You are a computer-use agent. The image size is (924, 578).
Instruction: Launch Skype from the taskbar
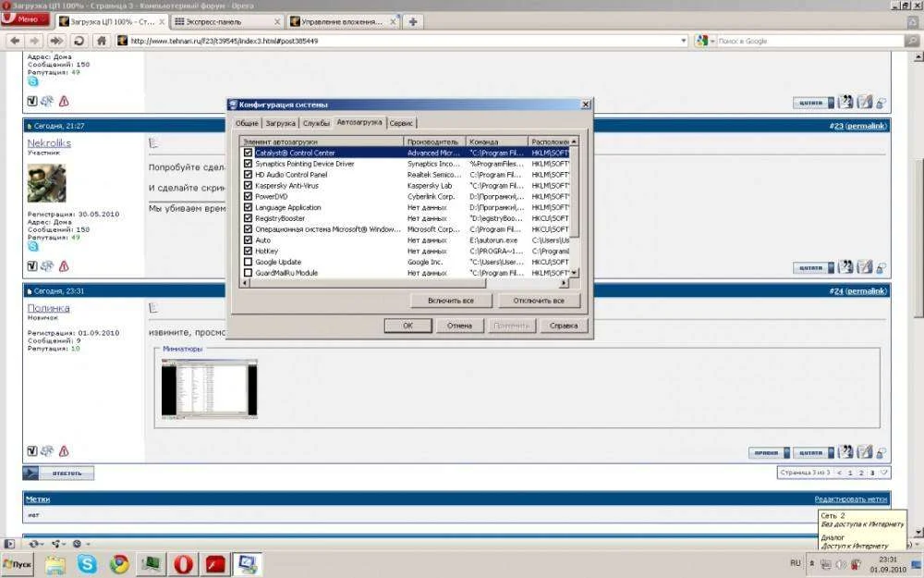[88, 563]
